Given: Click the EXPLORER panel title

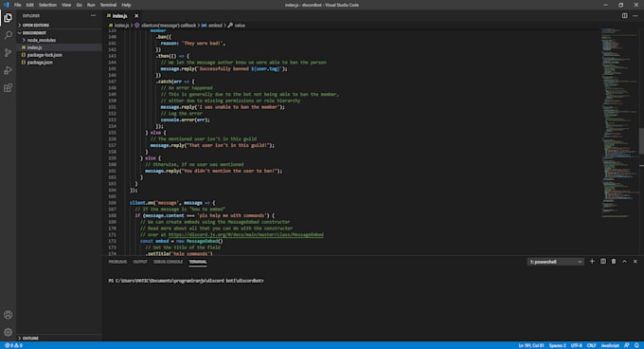Looking at the screenshot, I should point(31,16).
